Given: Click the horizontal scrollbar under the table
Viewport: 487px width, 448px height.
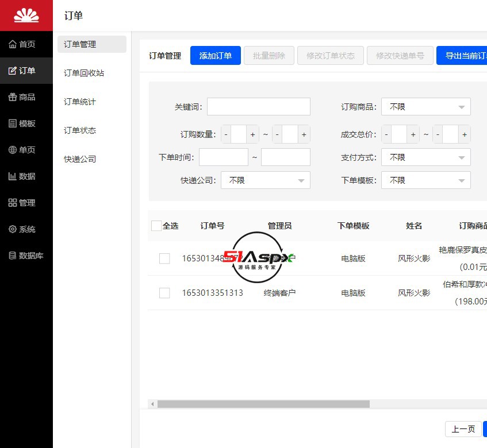Looking at the screenshot, I should (263, 404).
